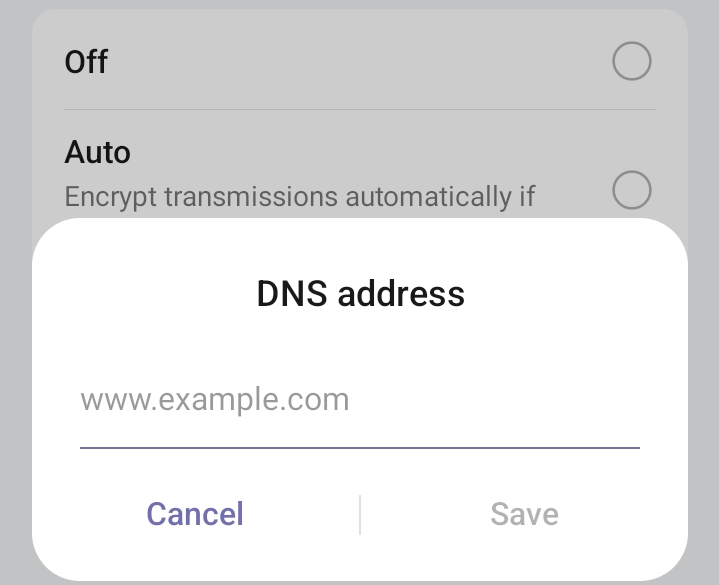Select the Off radio button
The width and height of the screenshot is (719, 585).
631,62
